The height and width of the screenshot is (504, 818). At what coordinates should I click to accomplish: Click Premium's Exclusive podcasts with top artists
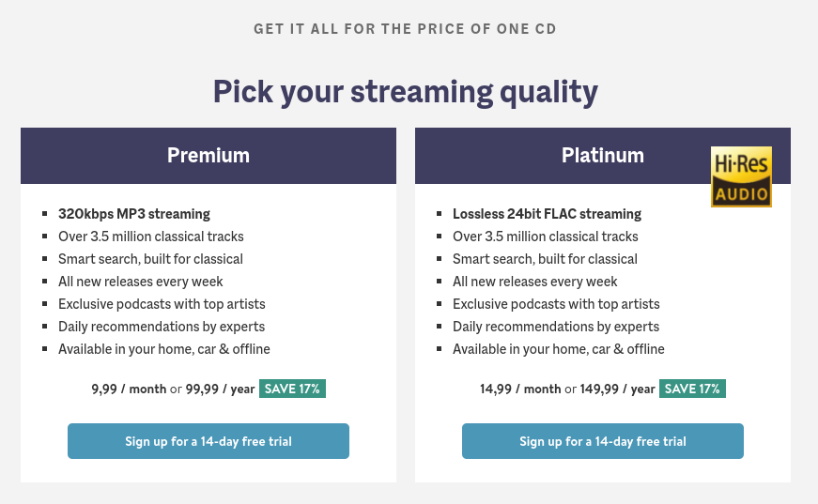coord(162,304)
